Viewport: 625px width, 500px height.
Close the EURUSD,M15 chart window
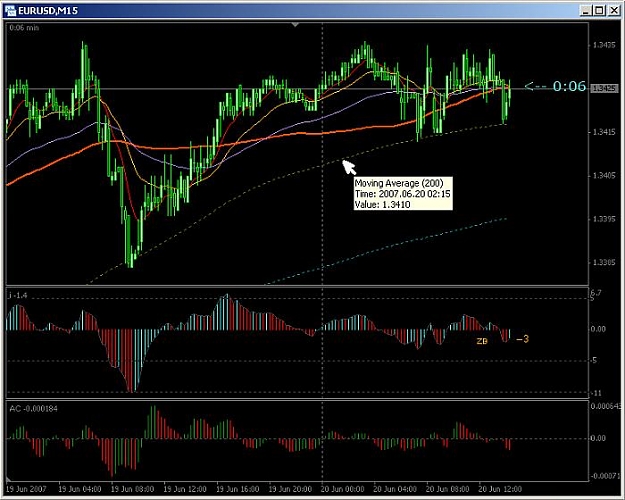(x=614, y=10)
